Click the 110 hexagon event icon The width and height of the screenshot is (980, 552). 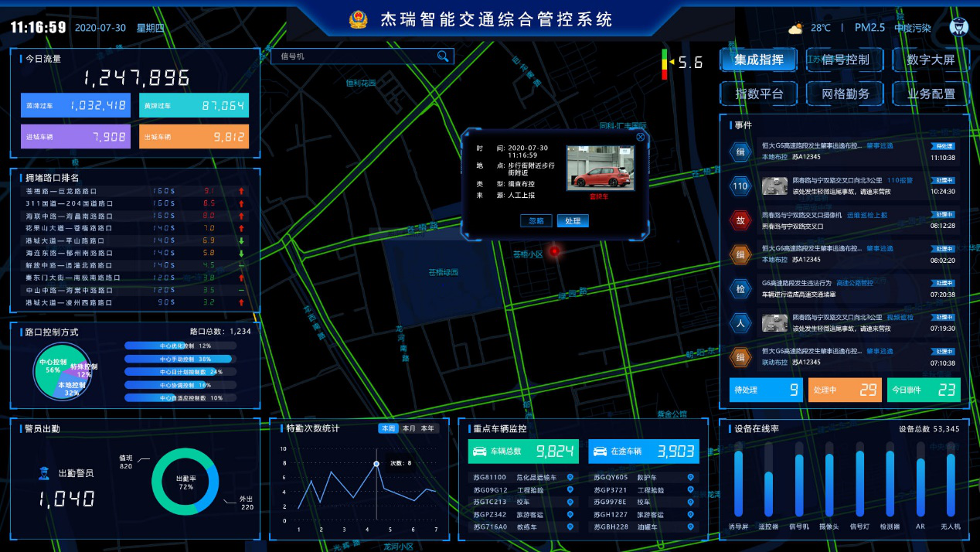click(740, 186)
